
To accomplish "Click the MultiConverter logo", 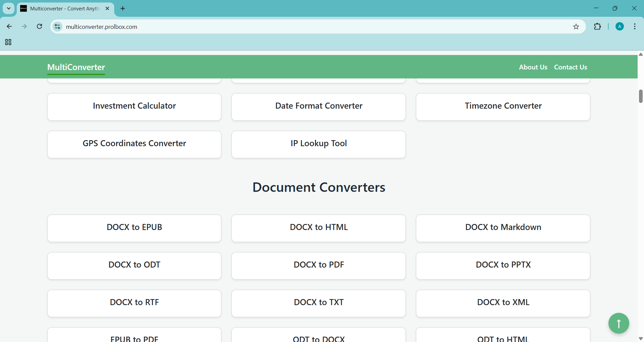I will (x=76, y=67).
